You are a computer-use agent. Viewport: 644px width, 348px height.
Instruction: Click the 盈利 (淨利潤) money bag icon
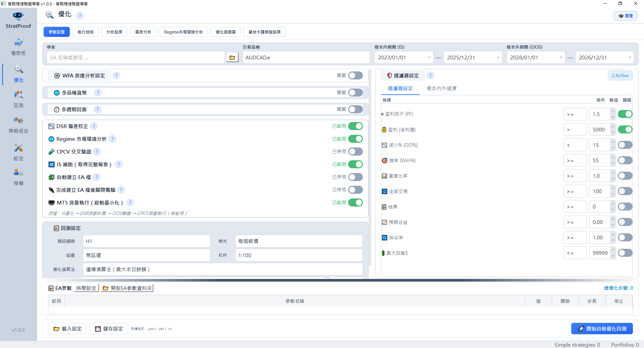coord(384,129)
